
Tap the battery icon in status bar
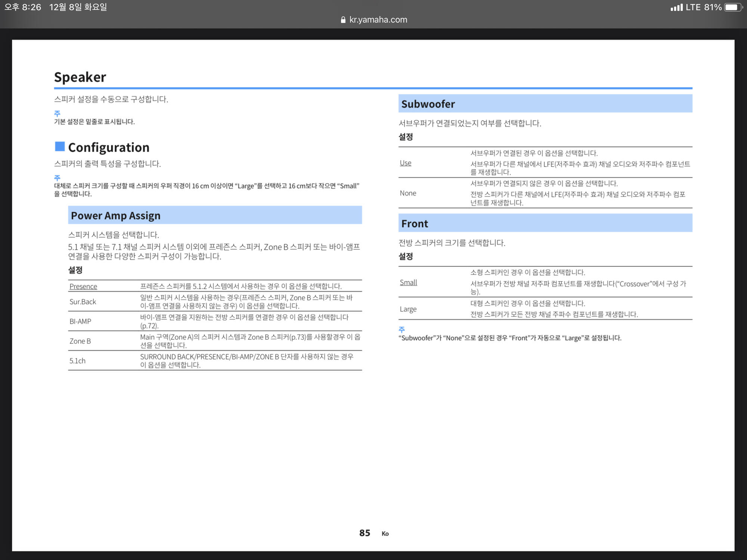click(733, 7)
